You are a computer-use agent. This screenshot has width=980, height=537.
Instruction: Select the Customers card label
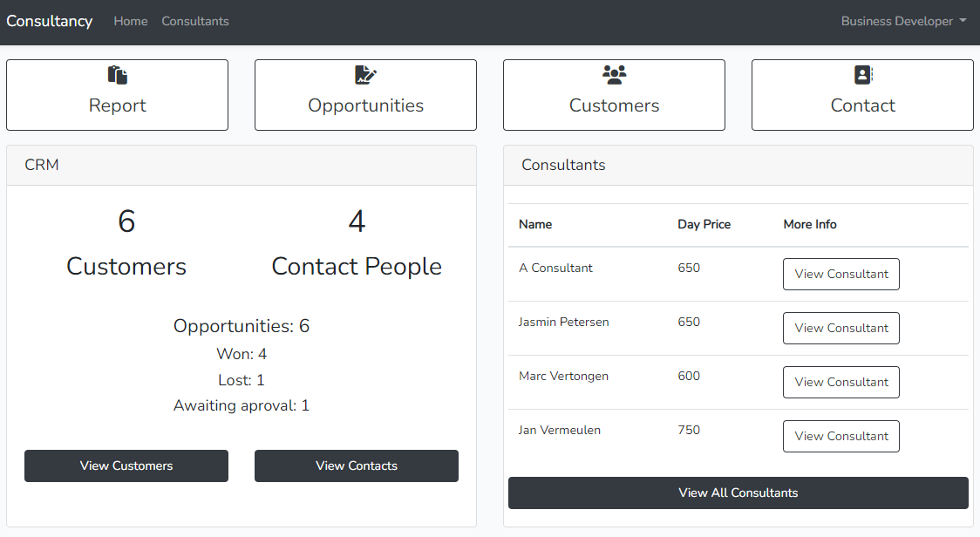(x=614, y=105)
